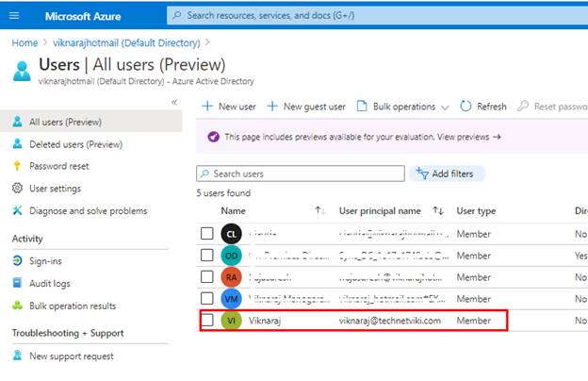The height and width of the screenshot is (381, 588).
Task: Open Password reset key icon
Action: tap(18, 166)
